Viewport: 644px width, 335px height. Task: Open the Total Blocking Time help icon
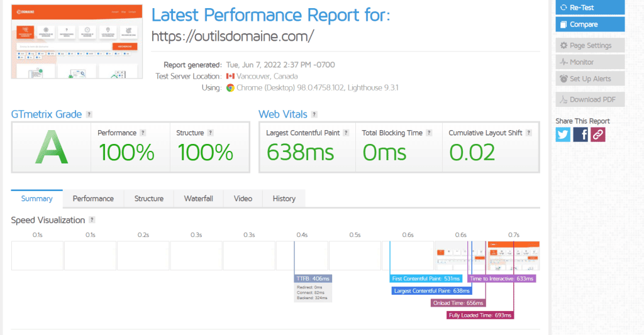[429, 133]
